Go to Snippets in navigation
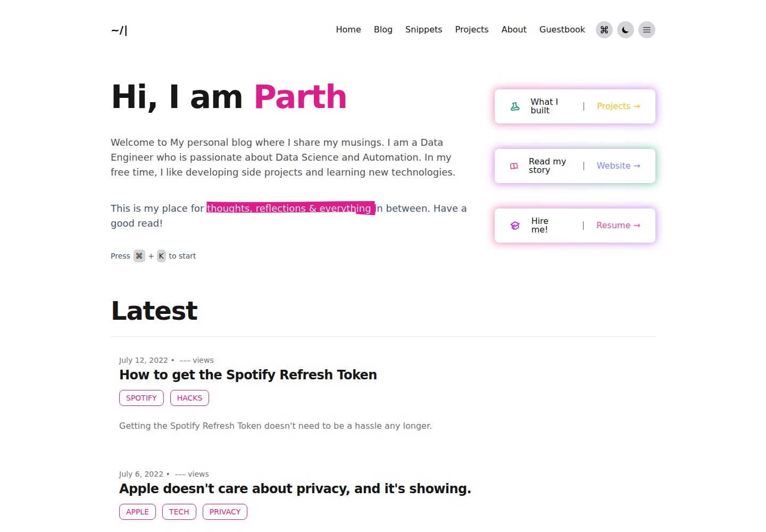The width and height of the screenshot is (766, 532). 423,30
